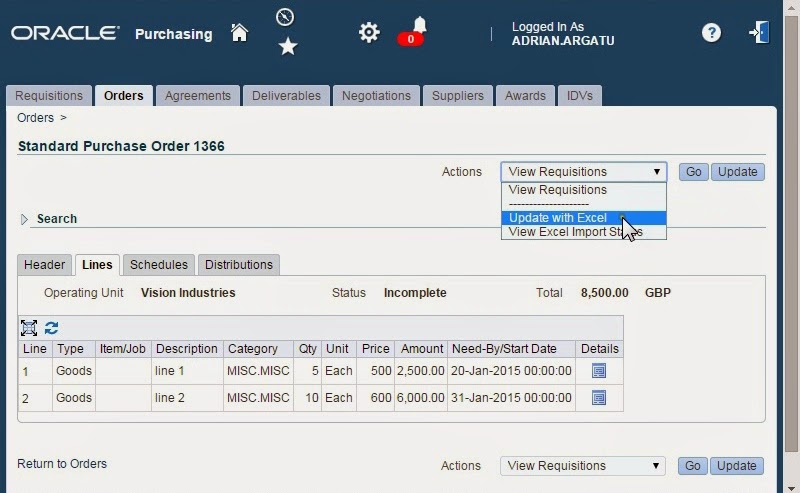Click the page vertical scrollbar
This screenshot has height=493, width=800.
(x=791, y=235)
